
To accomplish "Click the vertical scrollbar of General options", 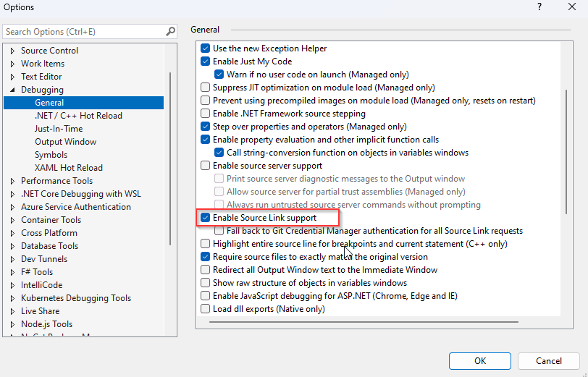I will [566, 152].
